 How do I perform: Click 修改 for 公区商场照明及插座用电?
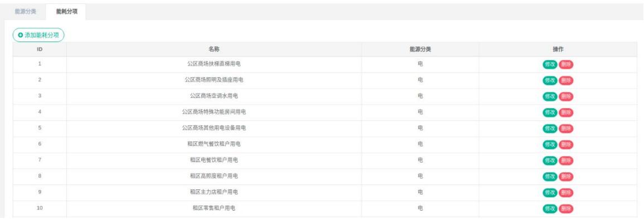pos(550,80)
